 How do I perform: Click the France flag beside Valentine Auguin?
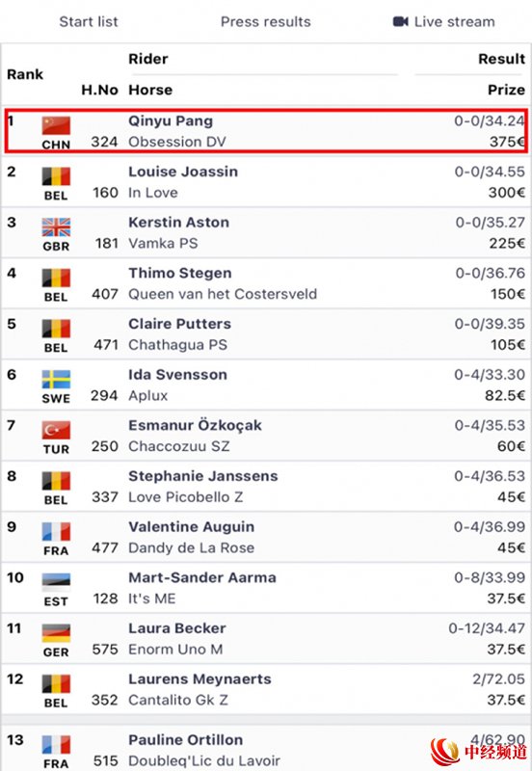click(x=56, y=532)
